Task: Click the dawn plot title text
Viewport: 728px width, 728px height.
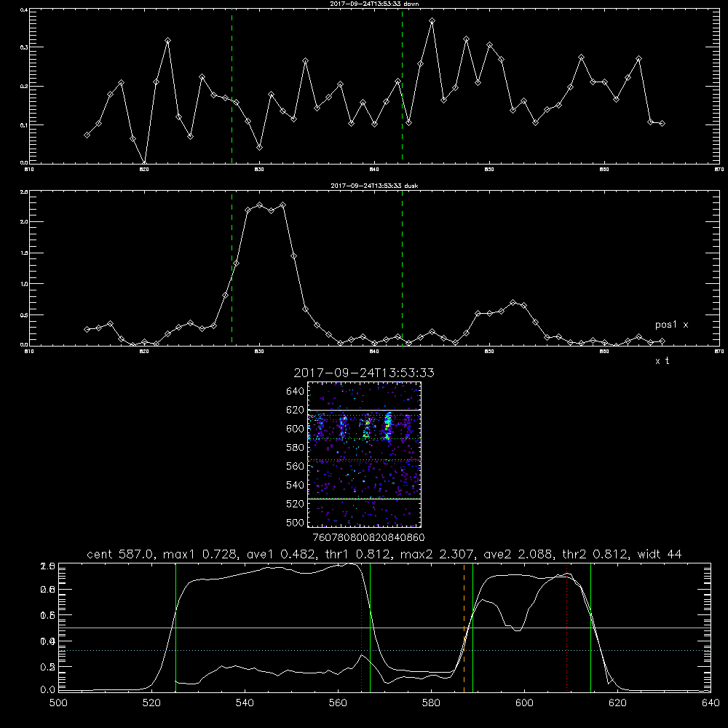Action: click(374, 4)
